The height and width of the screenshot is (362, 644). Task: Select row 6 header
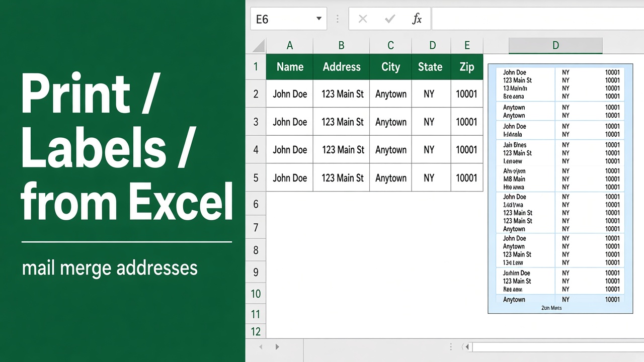(256, 204)
